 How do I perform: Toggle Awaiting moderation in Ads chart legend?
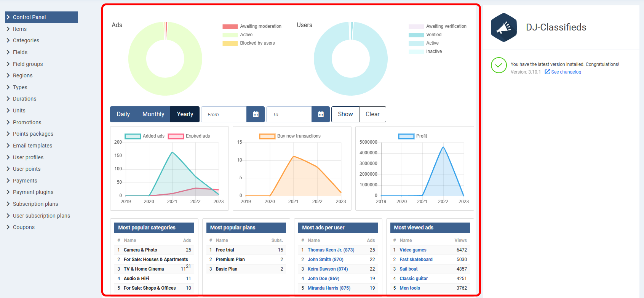252,26
